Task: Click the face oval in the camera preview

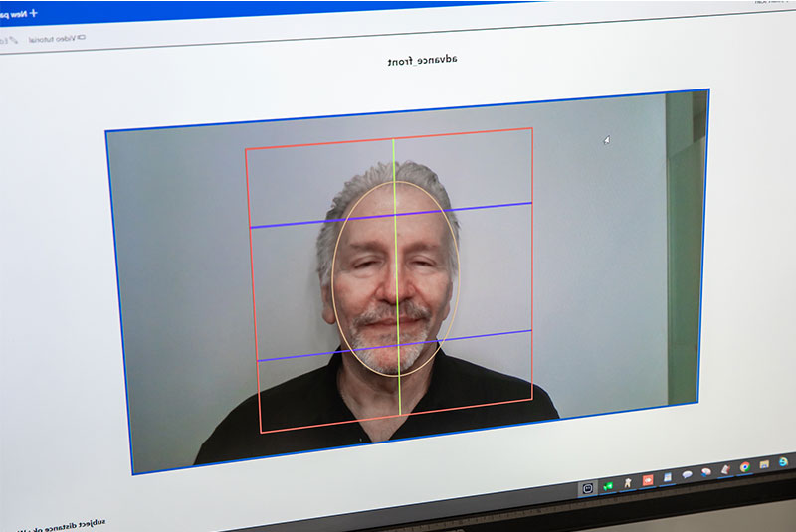Action: [x=395, y=278]
